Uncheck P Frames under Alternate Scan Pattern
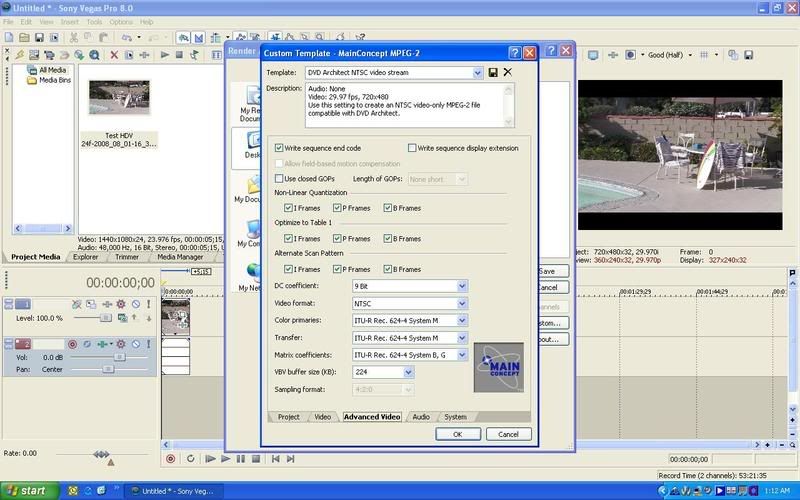The image size is (800, 500). pyautogui.click(x=337, y=269)
